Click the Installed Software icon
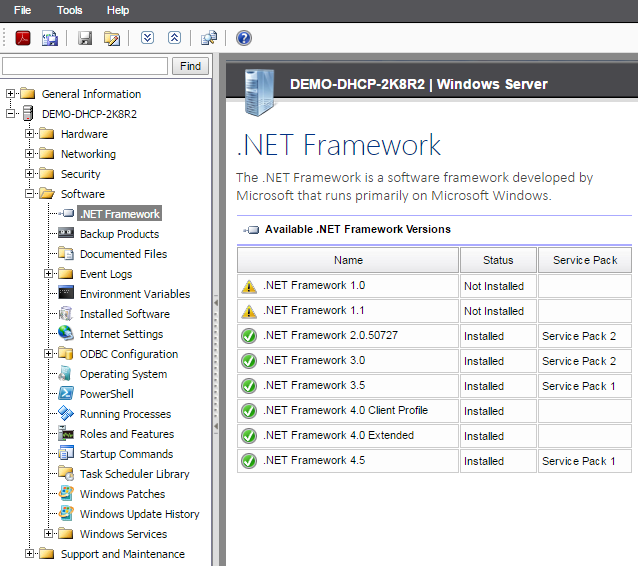 point(66,313)
